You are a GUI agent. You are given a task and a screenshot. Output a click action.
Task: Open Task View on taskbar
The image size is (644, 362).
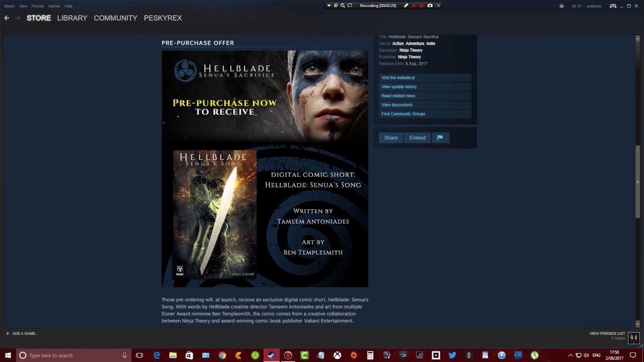coord(139,355)
